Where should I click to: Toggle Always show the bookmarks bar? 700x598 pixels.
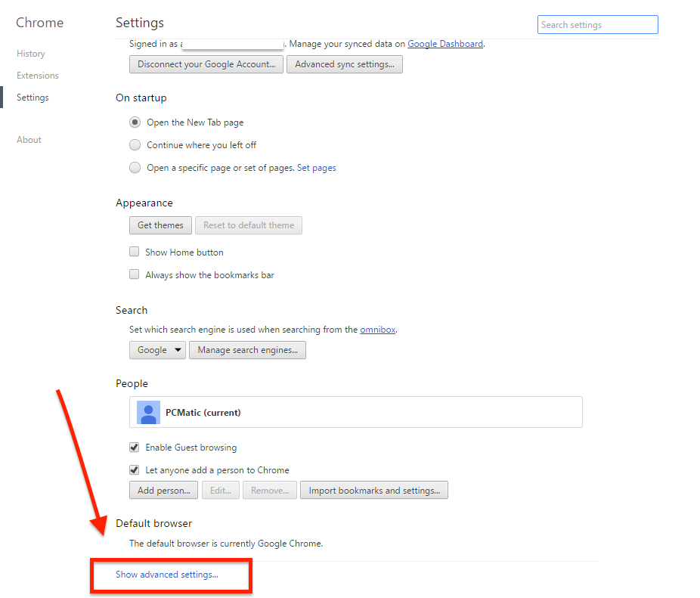(135, 275)
